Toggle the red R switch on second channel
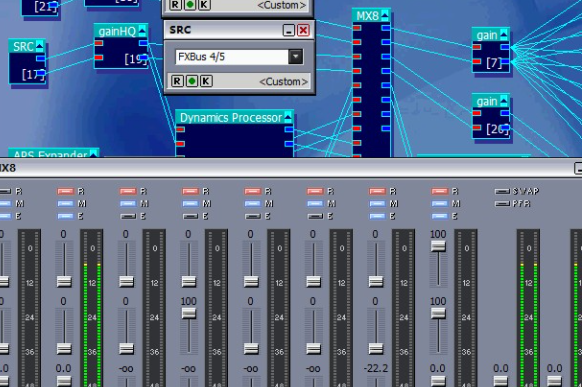The image size is (582, 387). (x=65, y=191)
